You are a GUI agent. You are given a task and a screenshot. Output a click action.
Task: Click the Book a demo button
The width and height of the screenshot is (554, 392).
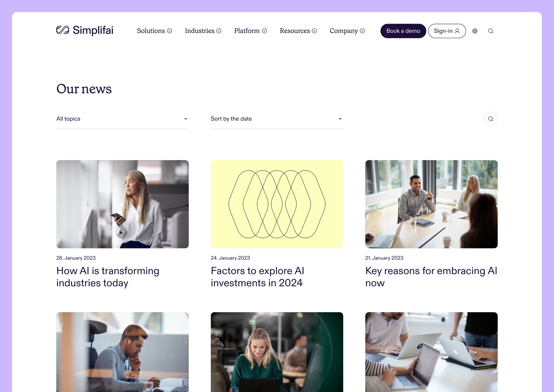click(403, 31)
